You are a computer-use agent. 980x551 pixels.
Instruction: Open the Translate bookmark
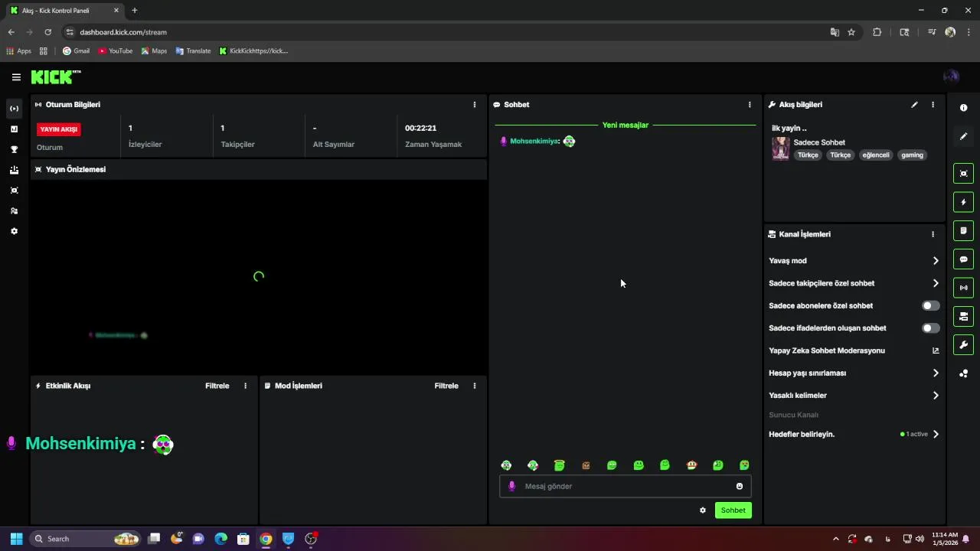(x=193, y=51)
